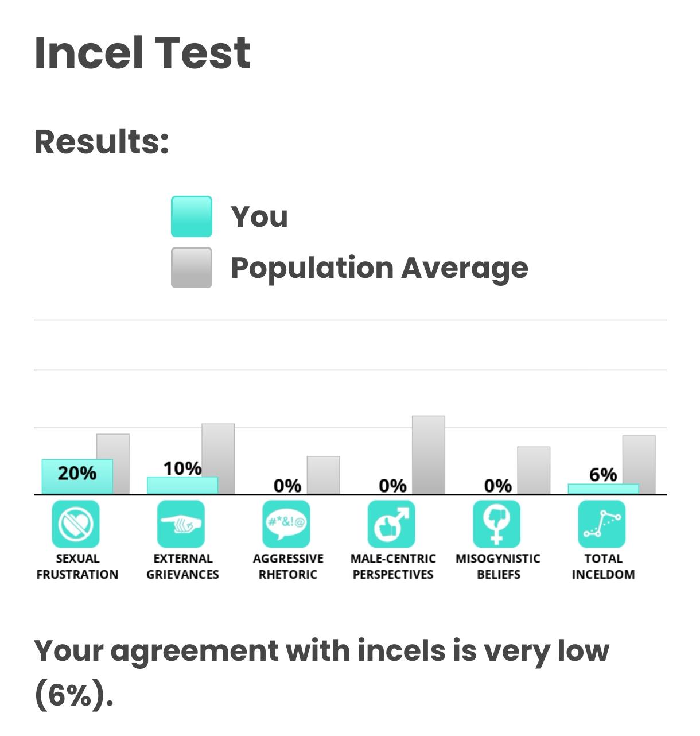Click the "Results:" subheading
The height and width of the screenshot is (736, 700).
102,141
